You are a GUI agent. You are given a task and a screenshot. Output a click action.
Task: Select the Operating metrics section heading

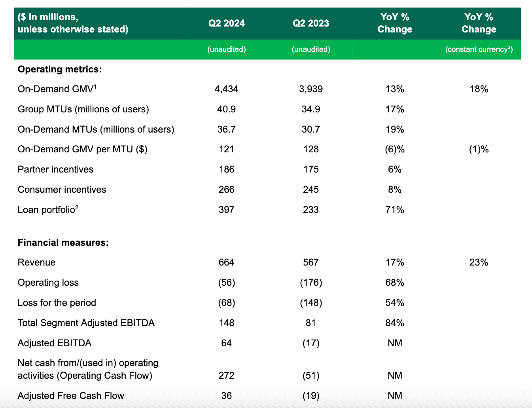click(x=60, y=69)
